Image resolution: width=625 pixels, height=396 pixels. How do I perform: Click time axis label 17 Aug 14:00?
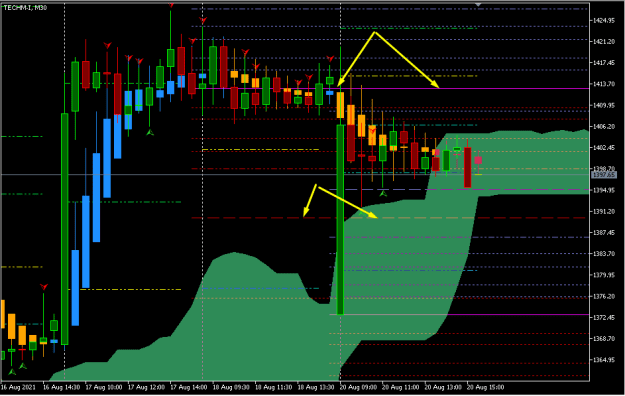(x=189, y=387)
